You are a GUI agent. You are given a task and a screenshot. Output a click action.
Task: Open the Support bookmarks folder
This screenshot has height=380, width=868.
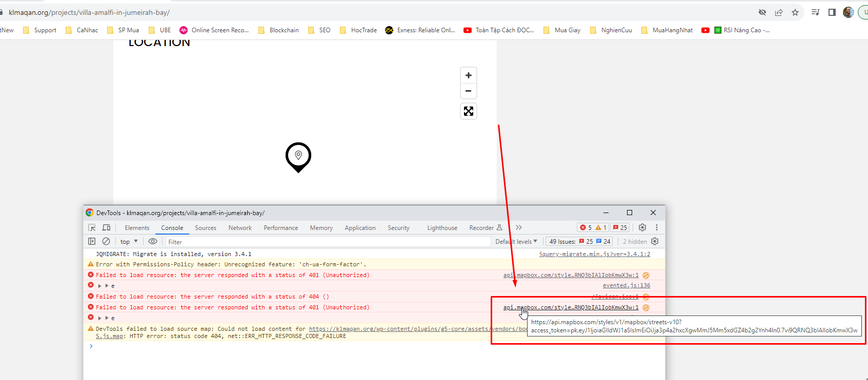coord(40,30)
